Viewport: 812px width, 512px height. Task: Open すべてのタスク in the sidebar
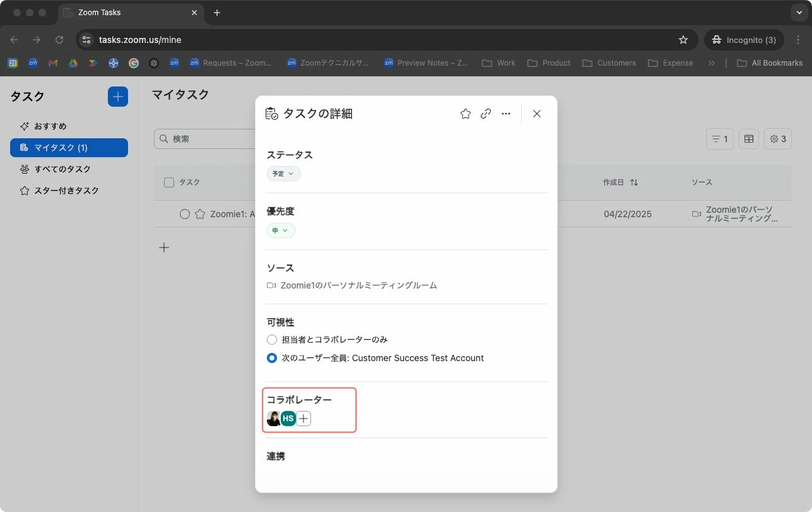click(69, 169)
